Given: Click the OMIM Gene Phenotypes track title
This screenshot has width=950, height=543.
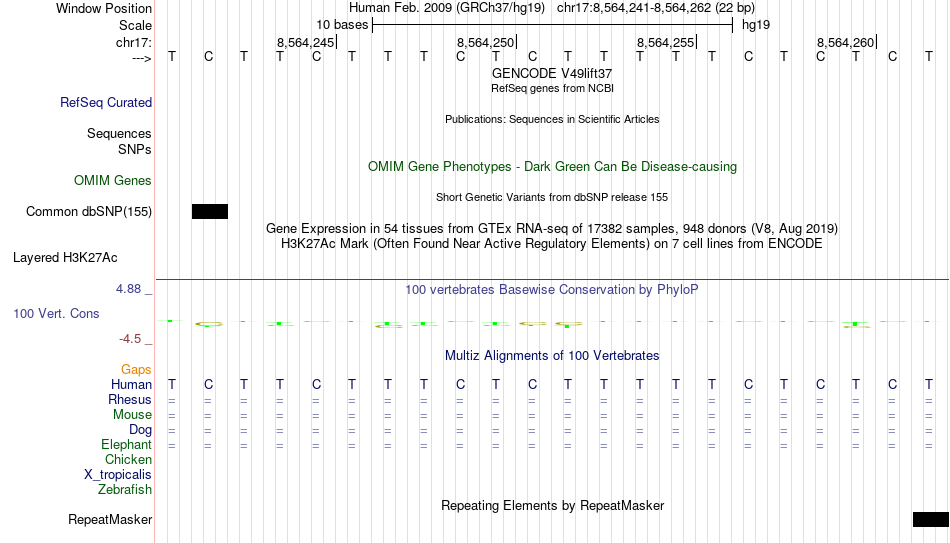Looking at the screenshot, I should click(x=553, y=167).
